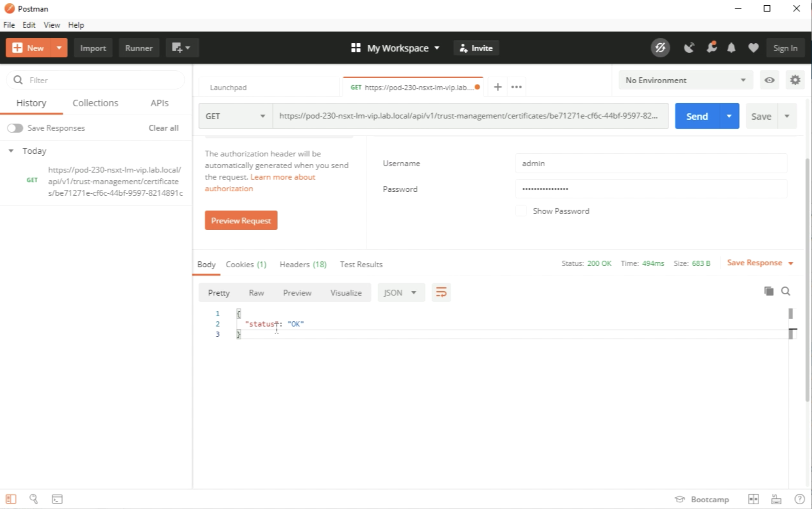
Task: Enable the Show Password checkbox
Action: point(521,211)
